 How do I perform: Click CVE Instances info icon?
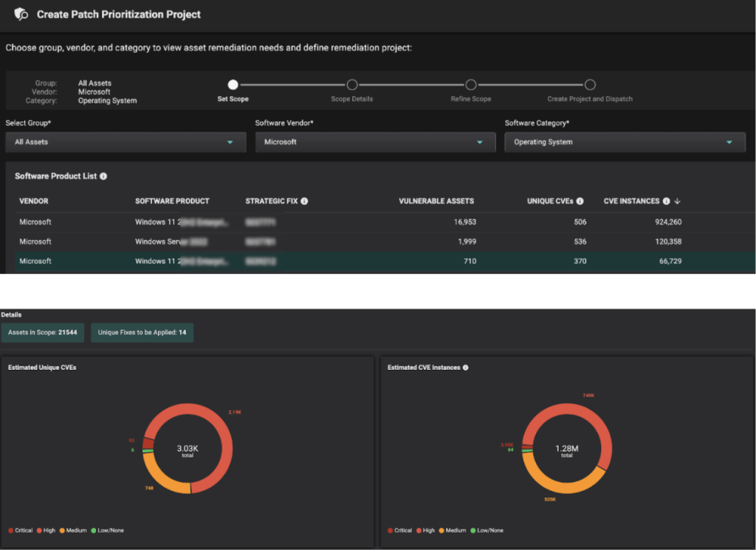coord(667,201)
